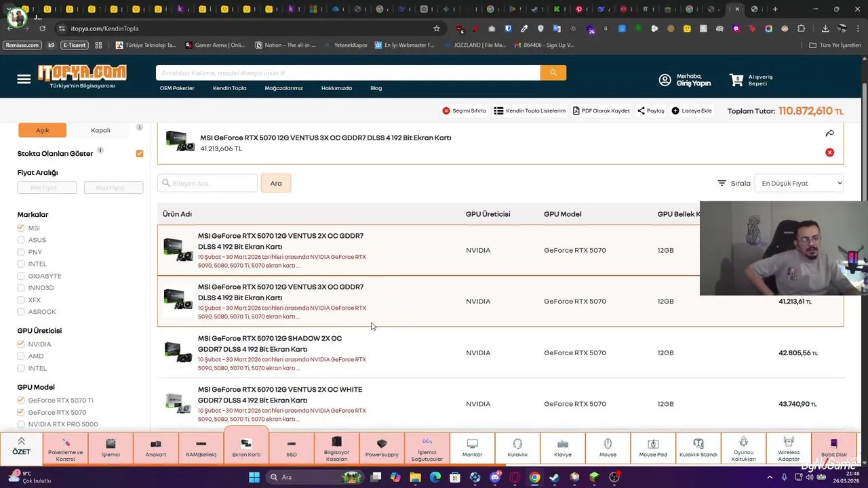This screenshot has width=868, height=488.
Task: Open Blog in the navigation
Action: click(x=376, y=88)
